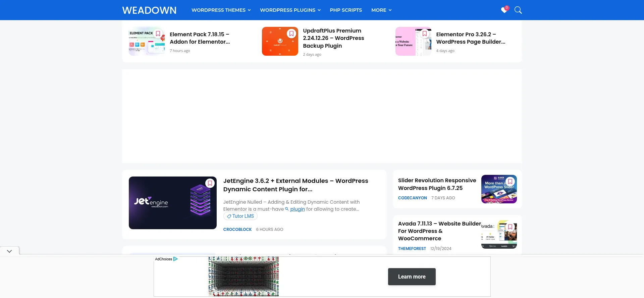Toggle bookmark on JetEngine thumbnail
This screenshot has width=644, height=298.
[210, 183]
